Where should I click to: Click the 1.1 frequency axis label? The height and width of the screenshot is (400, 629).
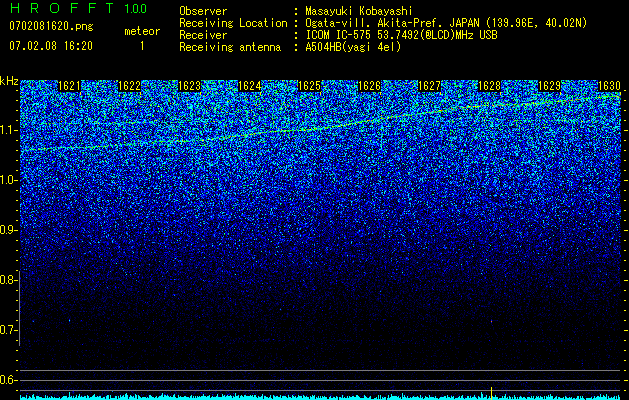coord(7,130)
